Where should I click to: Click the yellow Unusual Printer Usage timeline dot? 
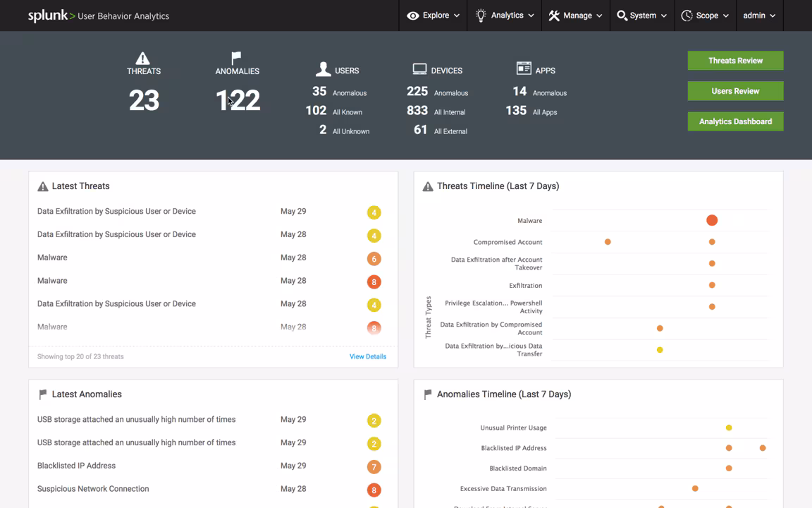(729, 428)
